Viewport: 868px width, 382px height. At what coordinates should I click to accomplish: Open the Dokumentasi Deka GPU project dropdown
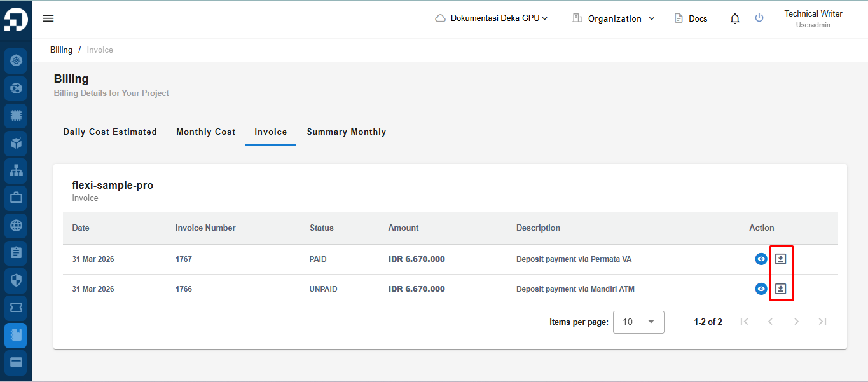coord(492,18)
